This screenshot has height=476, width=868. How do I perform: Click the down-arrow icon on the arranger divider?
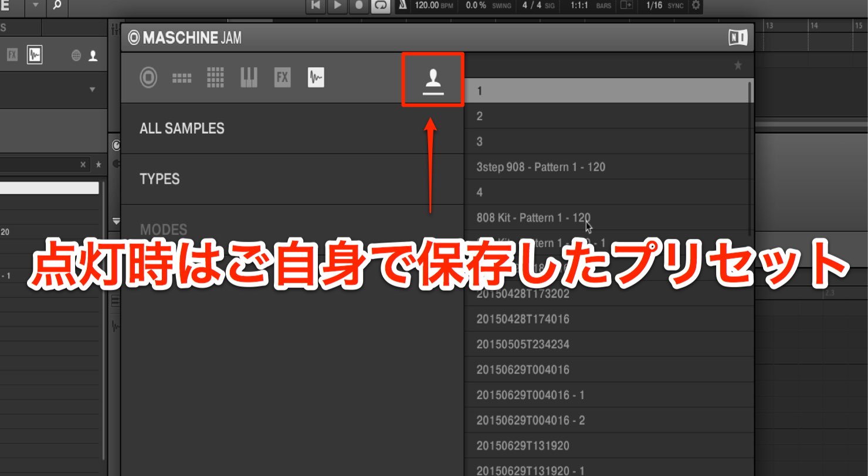pyautogui.click(x=116, y=222)
